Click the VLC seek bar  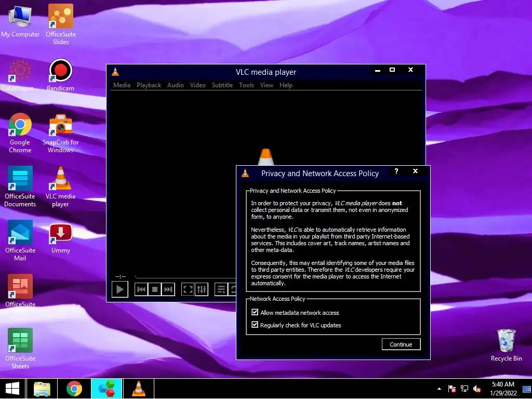pyautogui.click(x=185, y=277)
